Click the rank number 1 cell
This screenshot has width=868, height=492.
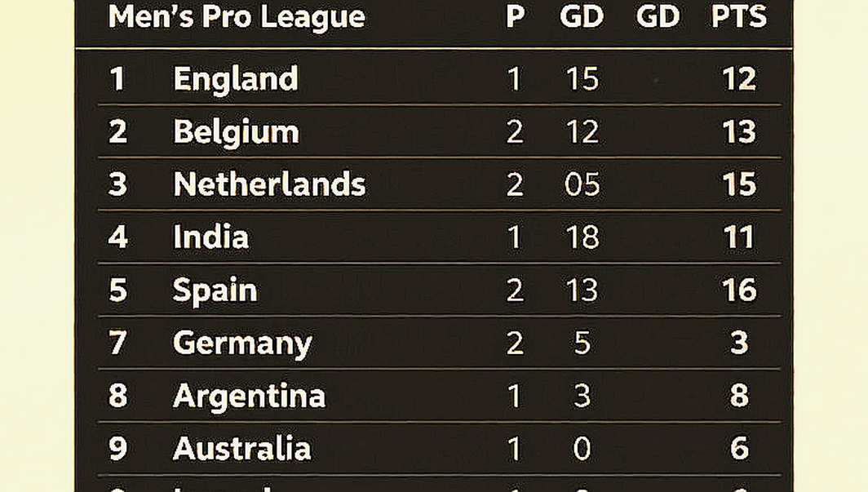(117, 78)
